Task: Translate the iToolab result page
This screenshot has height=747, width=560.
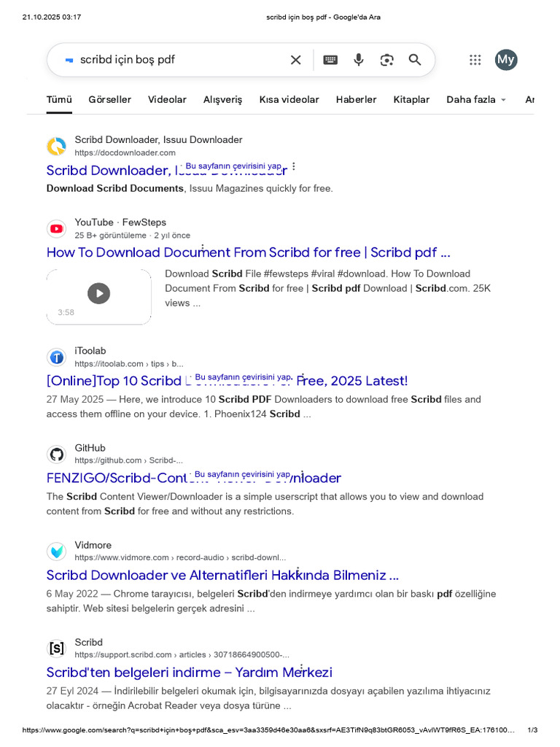Action: click(x=243, y=377)
